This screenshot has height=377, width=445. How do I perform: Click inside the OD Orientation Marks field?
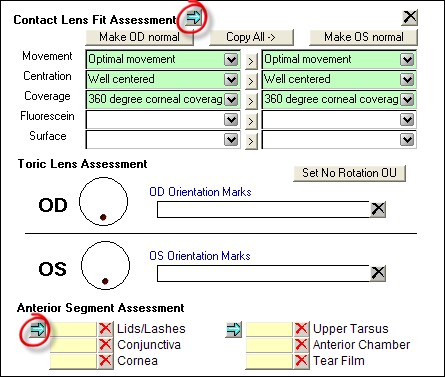tap(263, 210)
